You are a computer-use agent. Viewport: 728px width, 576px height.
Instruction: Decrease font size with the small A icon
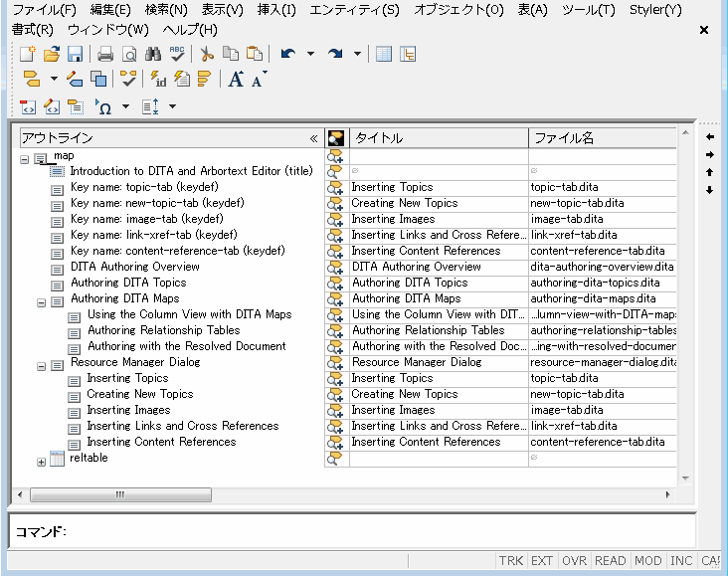pyautogui.click(x=259, y=79)
